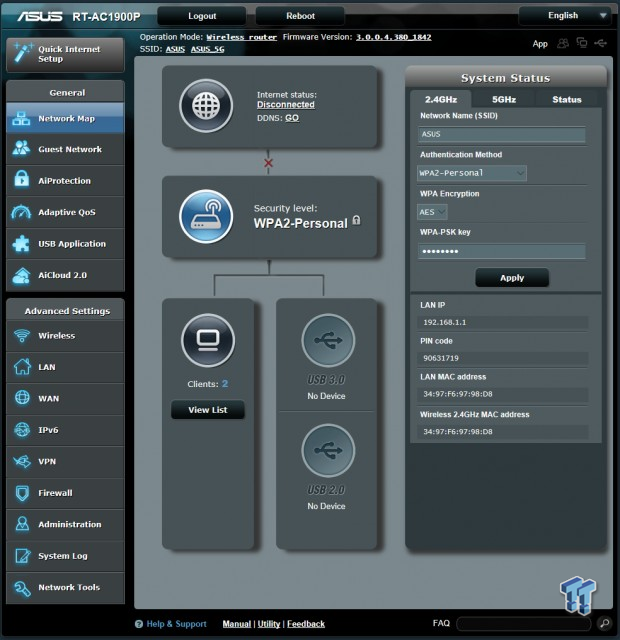The height and width of the screenshot is (640, 620).
Task: Click the FAQ search magnifier icon
Action: tap(604, 623)
